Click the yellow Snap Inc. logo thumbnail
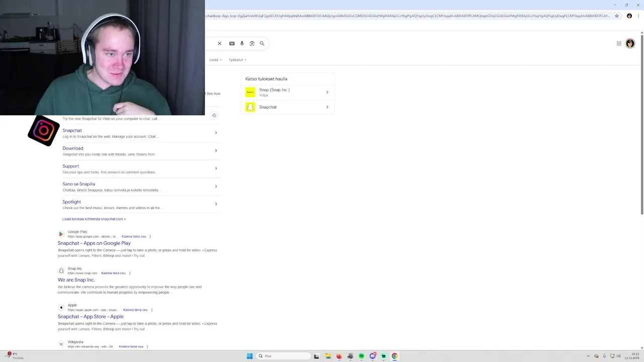Screen dimensions: 644x362 (x=251, y=93)
